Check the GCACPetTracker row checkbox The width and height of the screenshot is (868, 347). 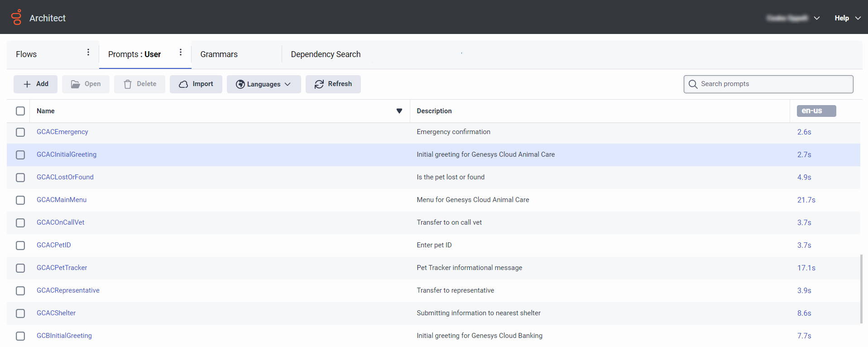20,268
